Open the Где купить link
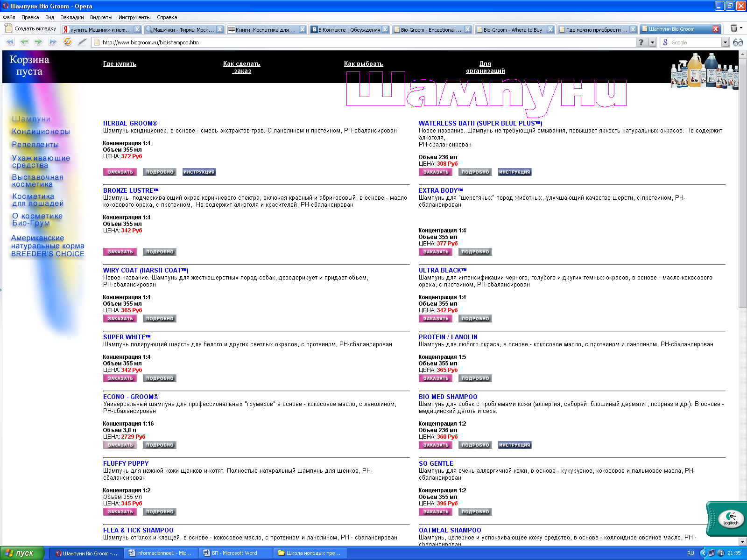 [120, 64]
